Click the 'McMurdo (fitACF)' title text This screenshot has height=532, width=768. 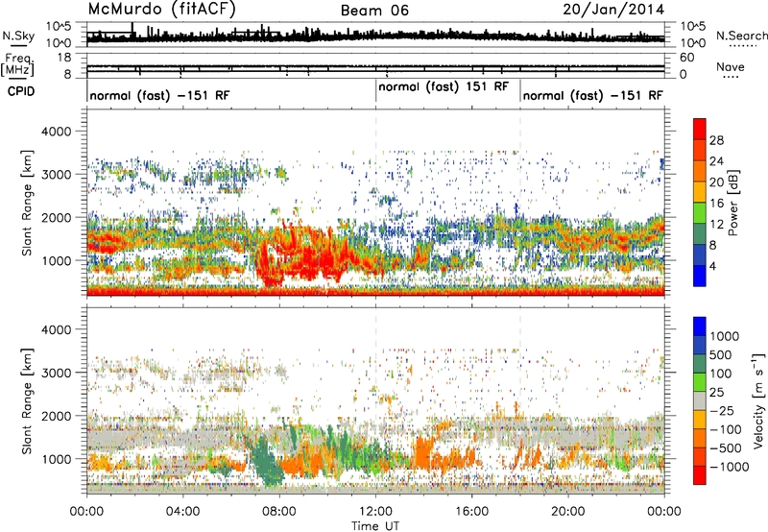[x=161, y=9]
